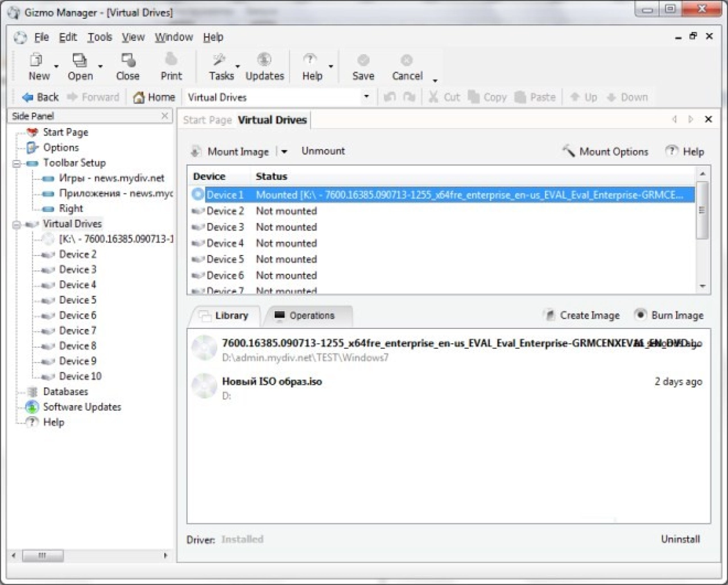Open the Edit menu

click(68, 37)
